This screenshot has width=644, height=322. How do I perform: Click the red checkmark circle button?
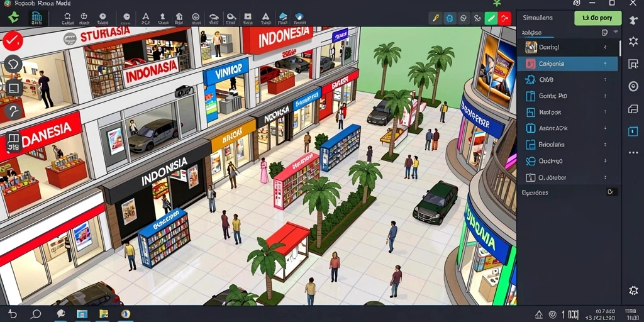coord(13,40)
